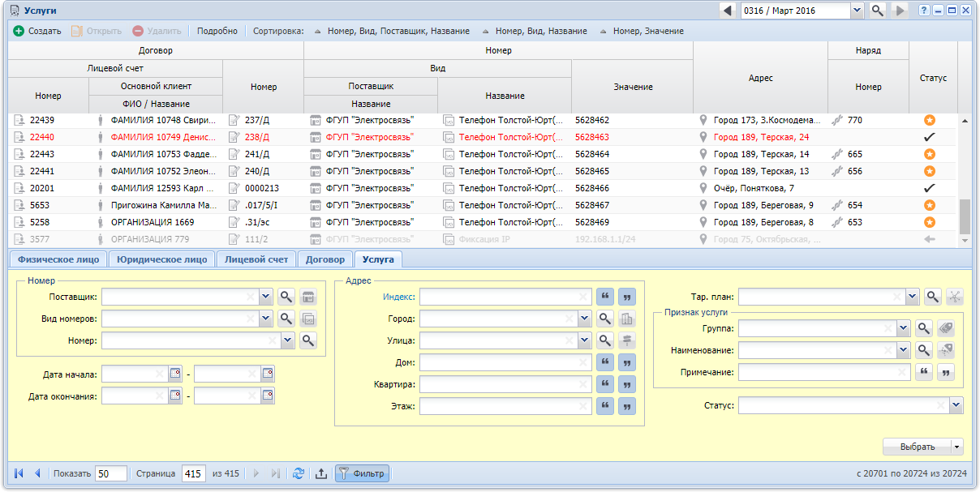Viewport: 980px width, 492px height.
Task: Click the Выбрать button
Action: 917,447
